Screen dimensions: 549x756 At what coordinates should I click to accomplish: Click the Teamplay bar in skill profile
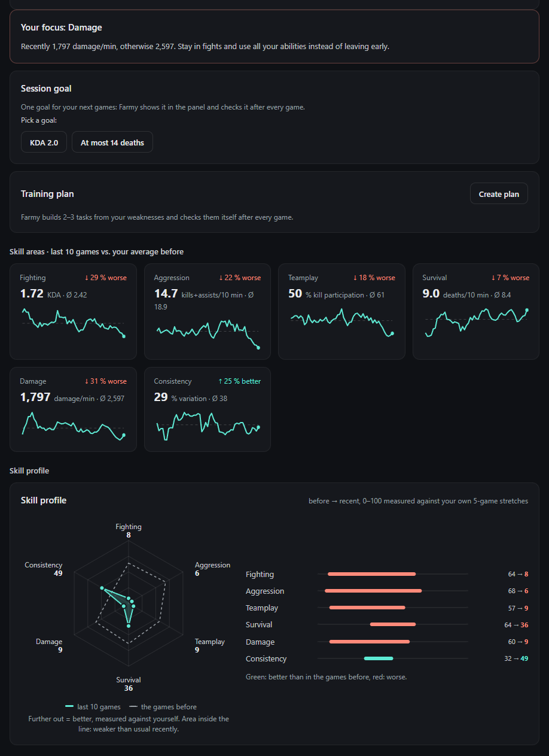(x=367, y=608)
